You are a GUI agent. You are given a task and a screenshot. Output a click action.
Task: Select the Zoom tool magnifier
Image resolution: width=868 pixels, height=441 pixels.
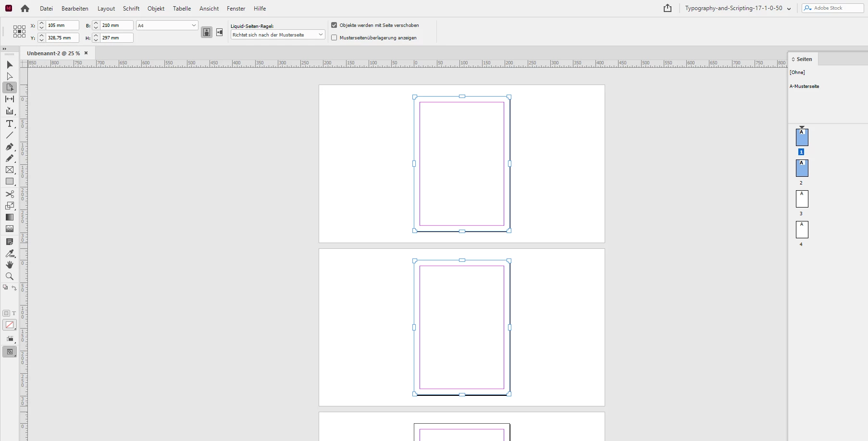(x=10, y=276)
